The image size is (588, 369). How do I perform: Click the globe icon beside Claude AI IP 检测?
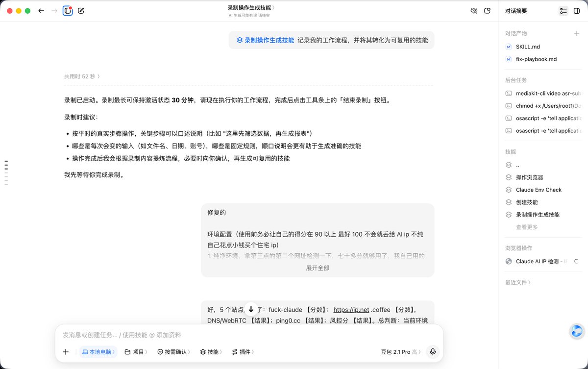[509, 262]
